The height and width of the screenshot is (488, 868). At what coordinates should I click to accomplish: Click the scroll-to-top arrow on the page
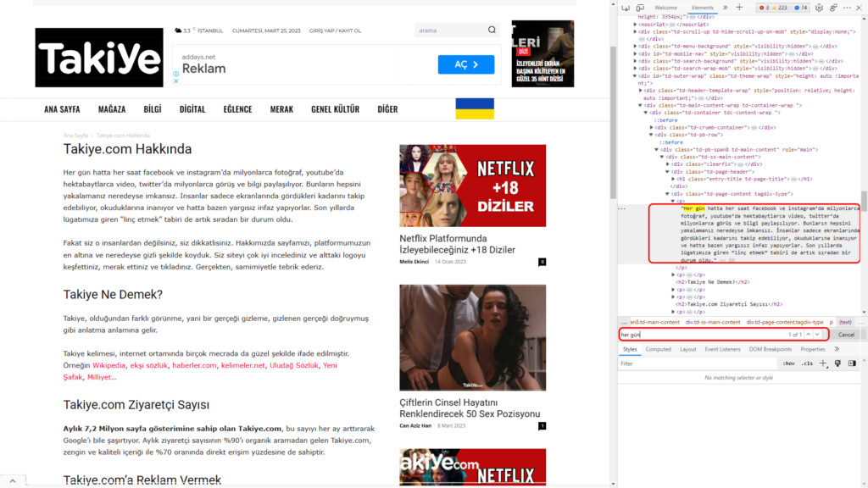click(13, 481)
